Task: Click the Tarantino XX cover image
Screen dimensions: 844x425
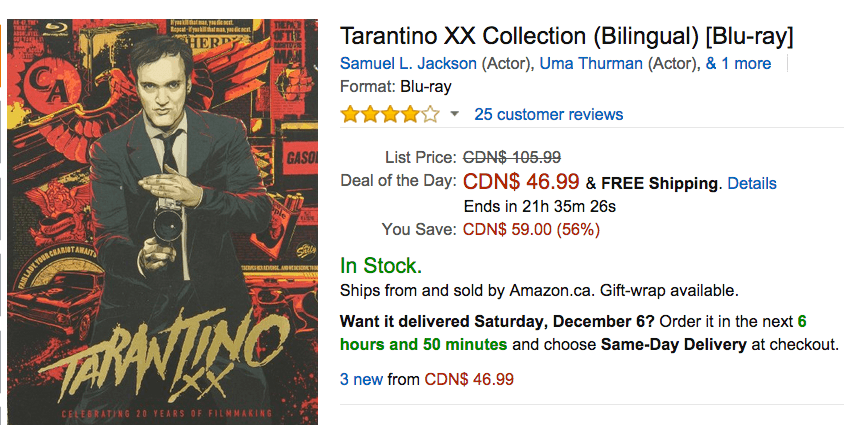Action: click(163, 222)
